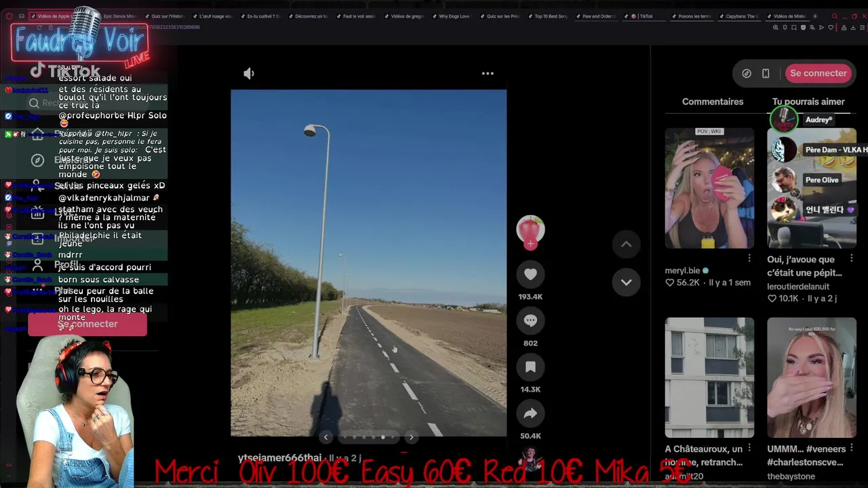The image size is (868, 488).
Task: Like the video with 193.4K likes
Action: (530, 274)
